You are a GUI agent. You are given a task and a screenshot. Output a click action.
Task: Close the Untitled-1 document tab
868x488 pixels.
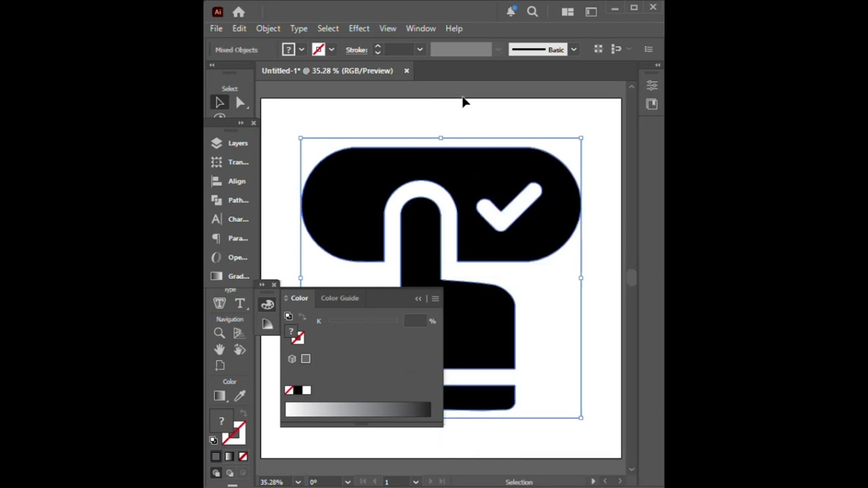406,70
